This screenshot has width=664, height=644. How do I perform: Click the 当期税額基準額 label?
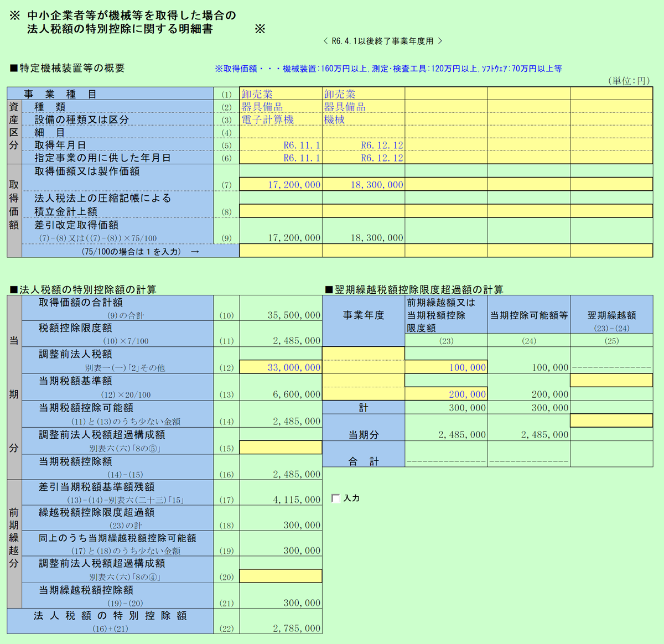(x=75, y=381)
